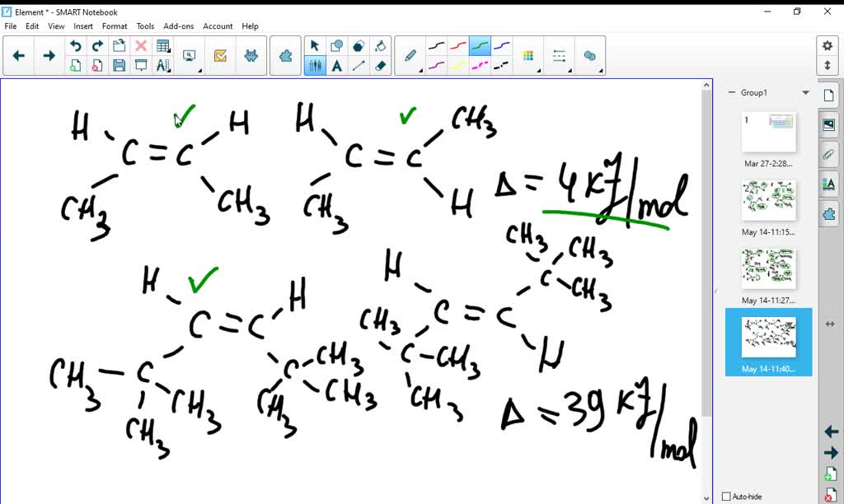844x504 pixels.
Task: Collapse the Group1 page group
Action: pos(732,92)
